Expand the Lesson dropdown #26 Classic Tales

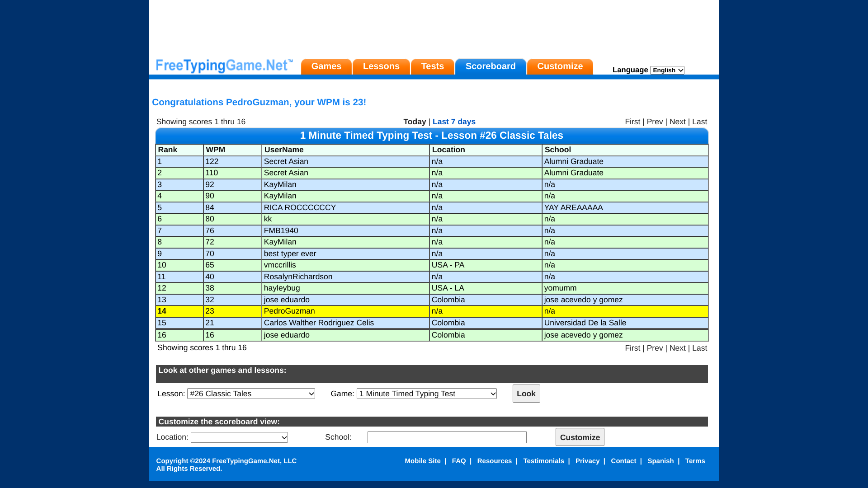tap(251, 394)
